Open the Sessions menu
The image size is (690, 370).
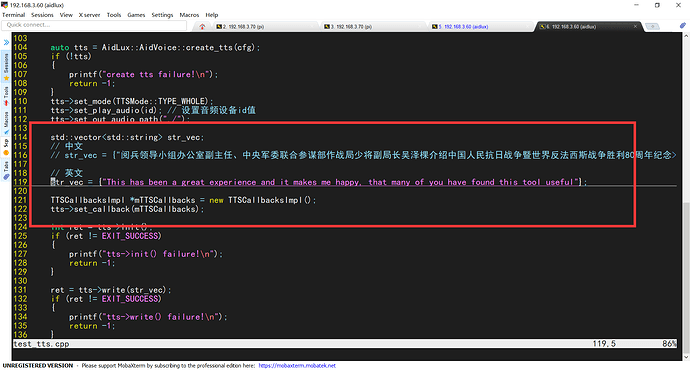[42, 15]
